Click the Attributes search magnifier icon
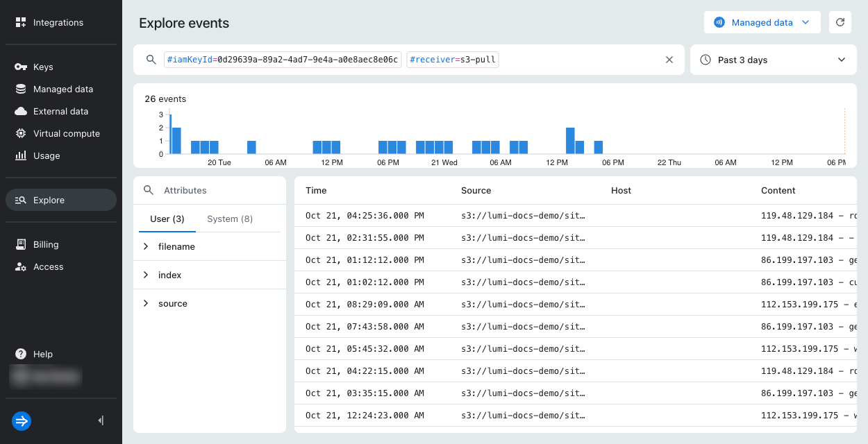 (x=148, y=190)
